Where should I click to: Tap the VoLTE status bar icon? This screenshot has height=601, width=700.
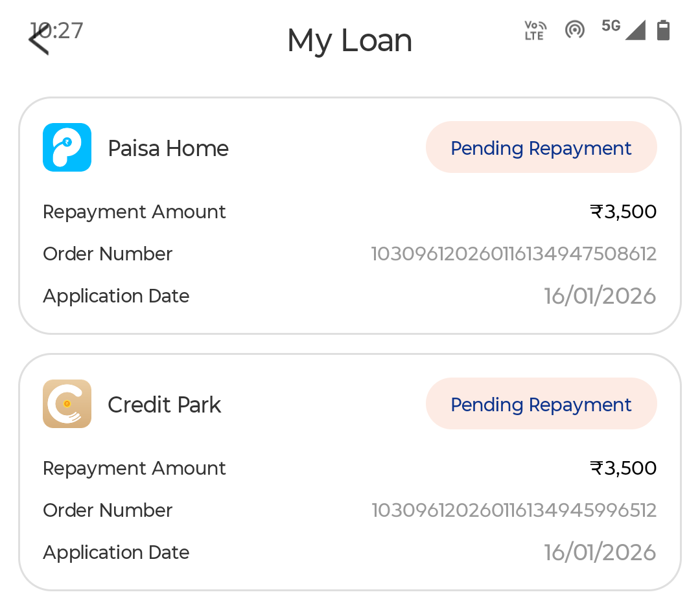point(535,30)
